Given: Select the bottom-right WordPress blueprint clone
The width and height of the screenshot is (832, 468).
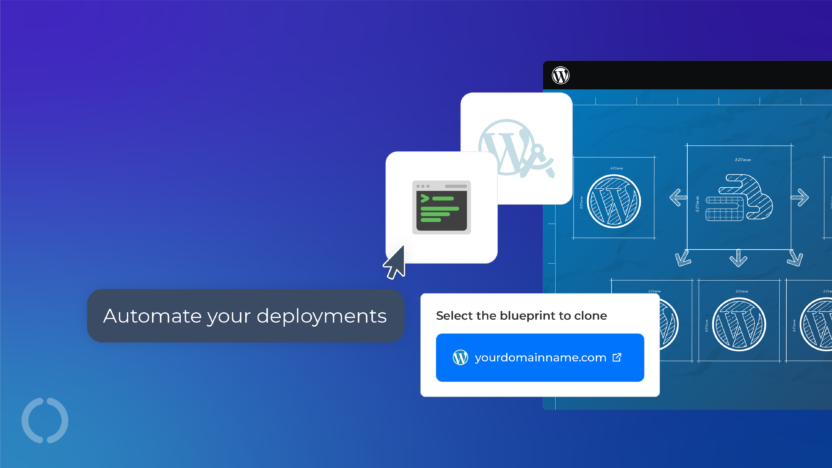Looking at the screenshot, I should 818,323.
